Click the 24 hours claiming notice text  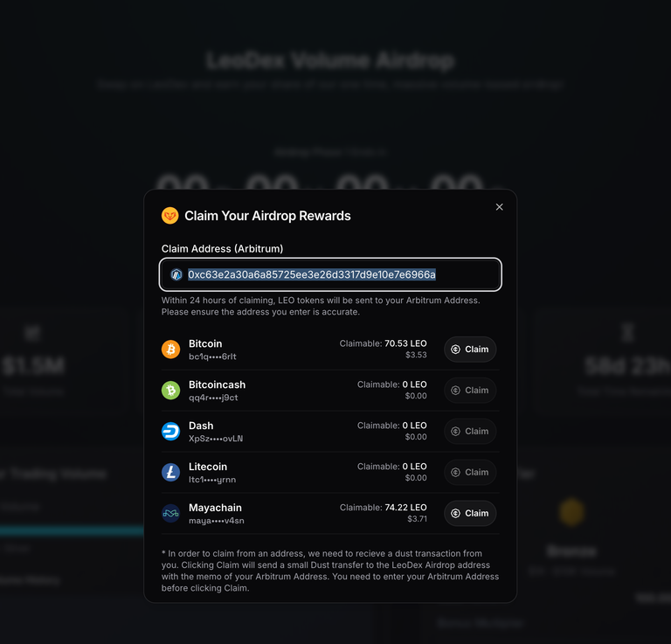point(321,306)
